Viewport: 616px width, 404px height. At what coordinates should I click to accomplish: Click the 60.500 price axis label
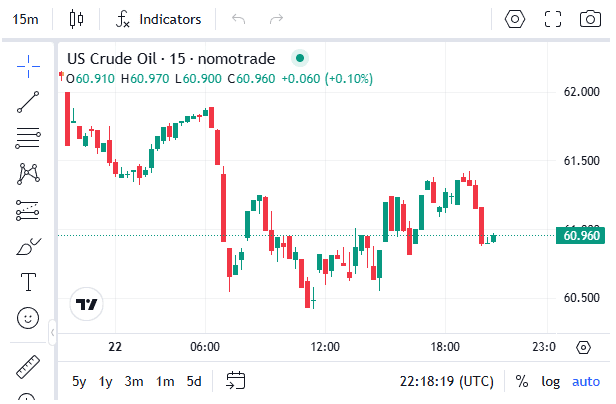pos(581,297)
